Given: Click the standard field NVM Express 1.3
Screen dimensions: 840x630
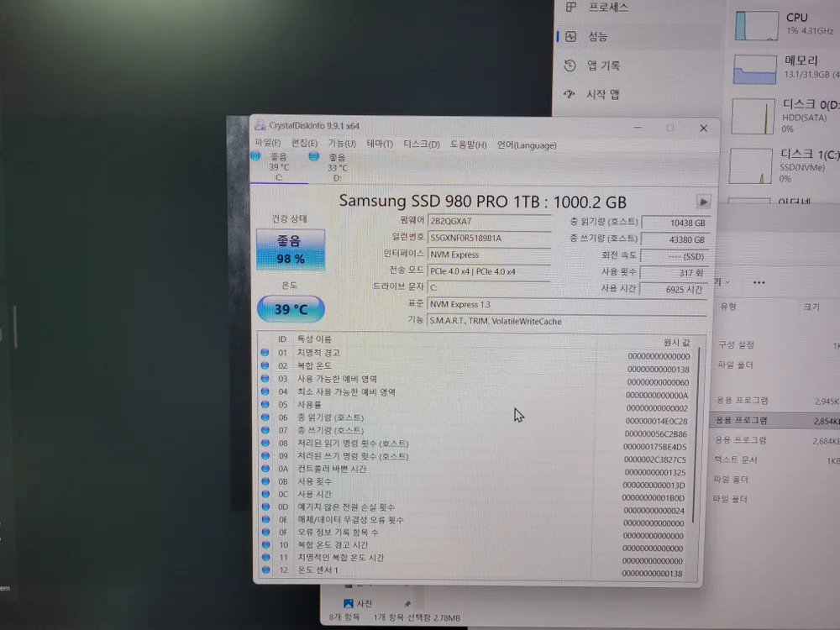Looking at the screenshot, I should (x=567, y=304).
